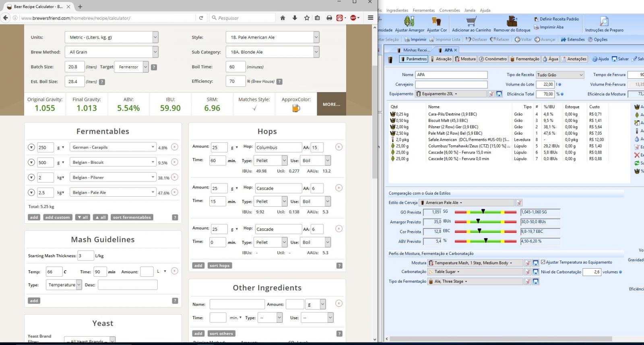Switch to Fermentação tab
Viewport: 644px width, 345px height.
(525, 59)
